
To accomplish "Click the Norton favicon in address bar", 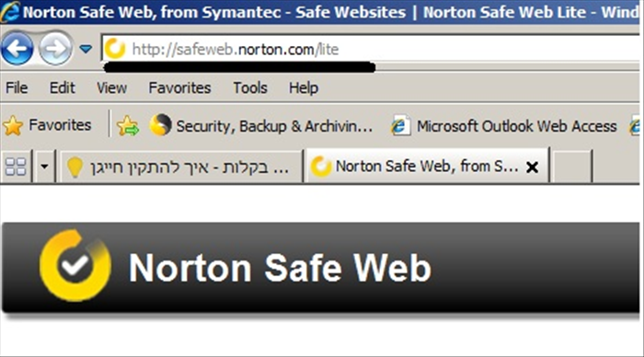I will coord(115,49).
